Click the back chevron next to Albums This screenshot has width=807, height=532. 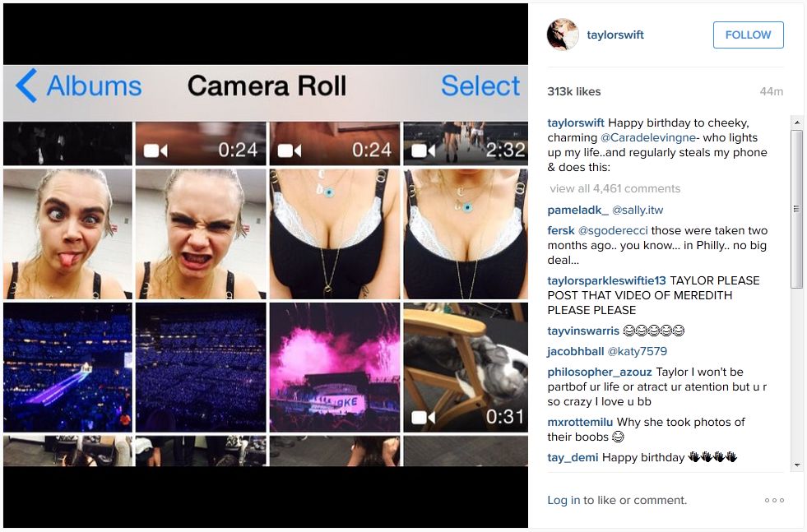coord(25,86)
